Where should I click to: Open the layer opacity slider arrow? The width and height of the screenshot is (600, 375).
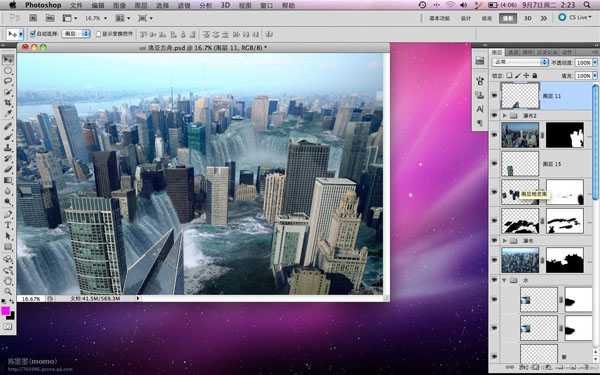[595, 62]
